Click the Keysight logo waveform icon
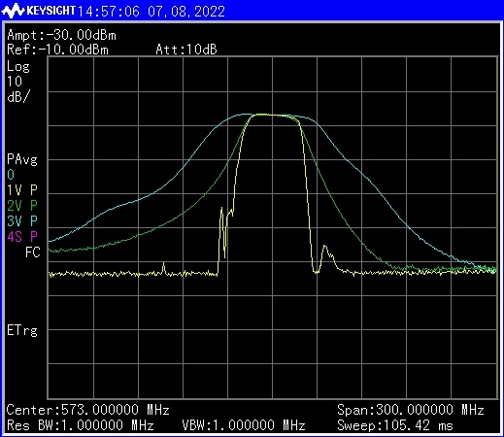Image resolution: width=504 pixels, height=437 pixels. [x=13, y=11]
